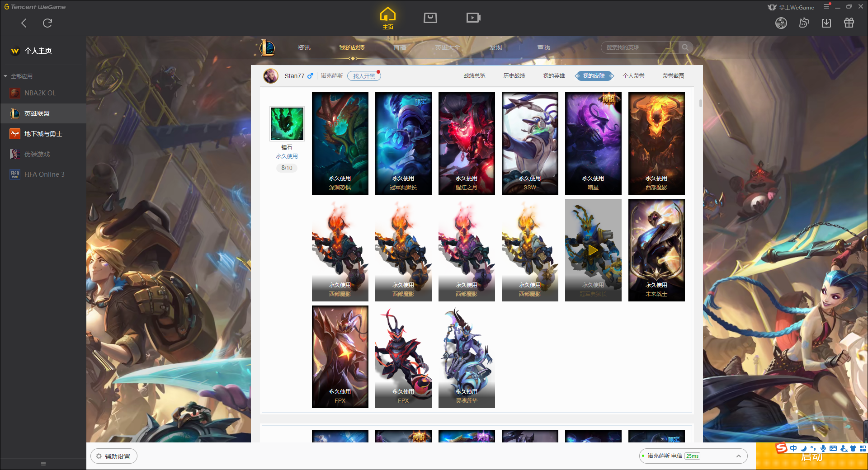Click the search magnifier button
This screenshot has height=470, width=868.
coord(685,47)
